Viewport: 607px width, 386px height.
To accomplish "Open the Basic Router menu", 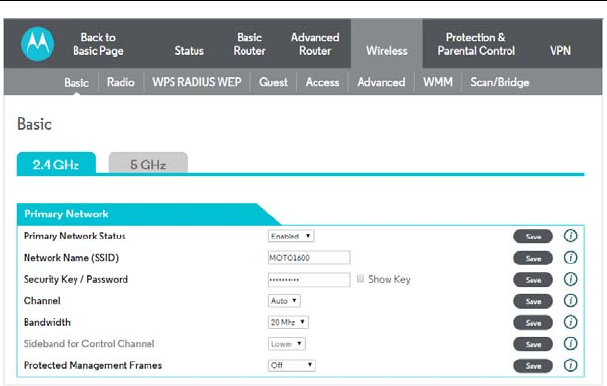I will [250, 44].
